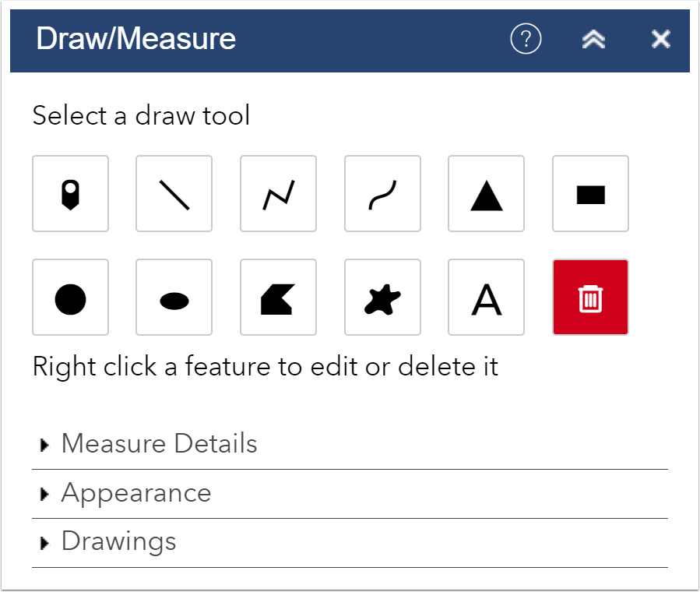The image size is (700, 592).
Task: Open the Draw/Measure help dialog
Action: coord(525,38)
